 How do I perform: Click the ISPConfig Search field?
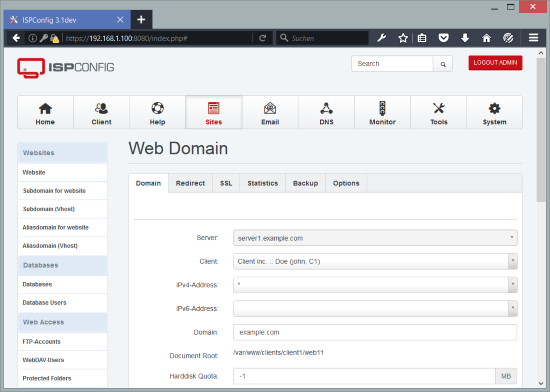393,64
